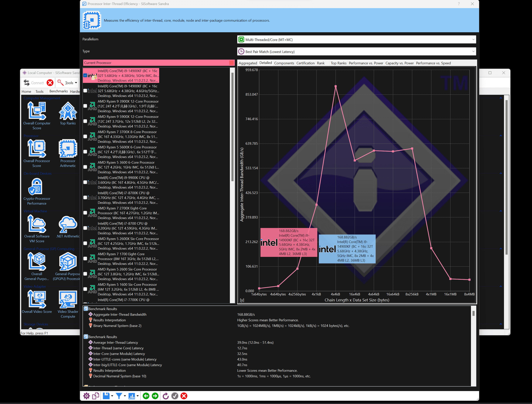Open the Type Best Pair Match dropdown
The image size is (532, 404).
point(356,52)
